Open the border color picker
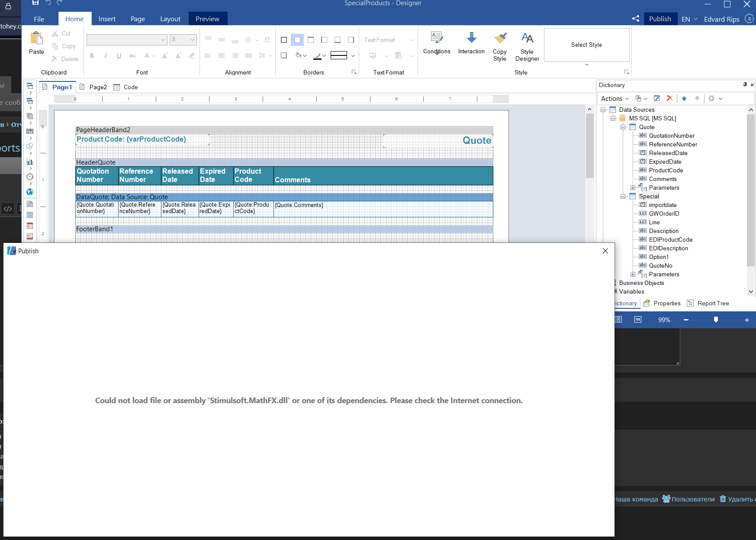Viewport: 756px width, 540px height. point(319,55)
